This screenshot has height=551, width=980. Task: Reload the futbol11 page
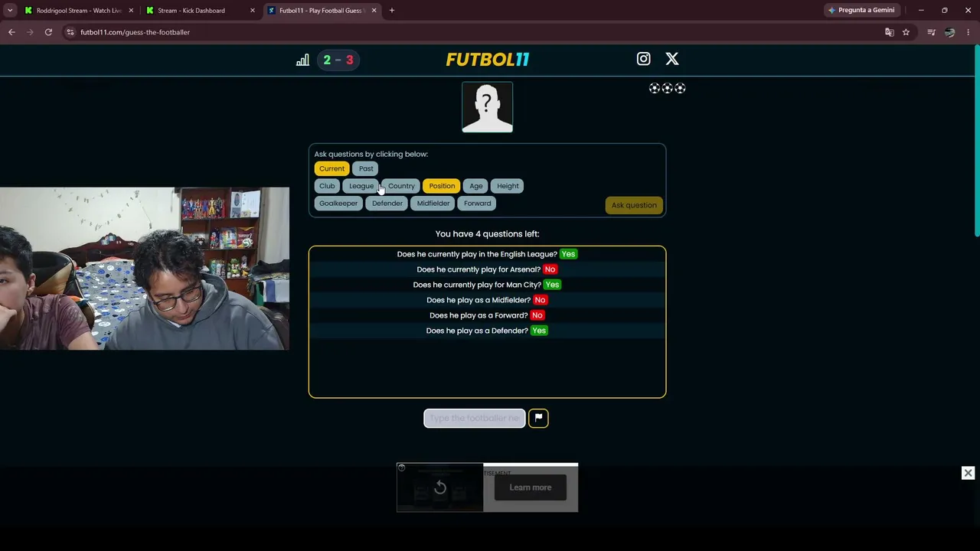(48, 32)
